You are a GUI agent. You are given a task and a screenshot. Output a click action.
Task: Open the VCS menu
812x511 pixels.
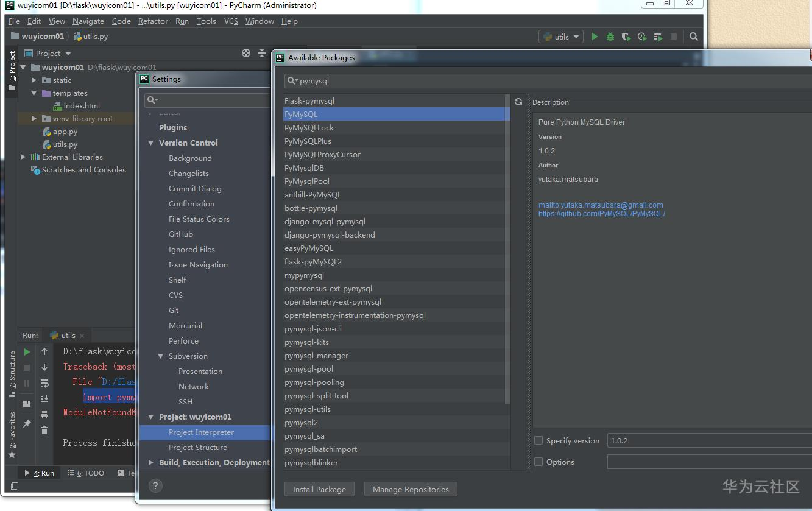(231, 21)
